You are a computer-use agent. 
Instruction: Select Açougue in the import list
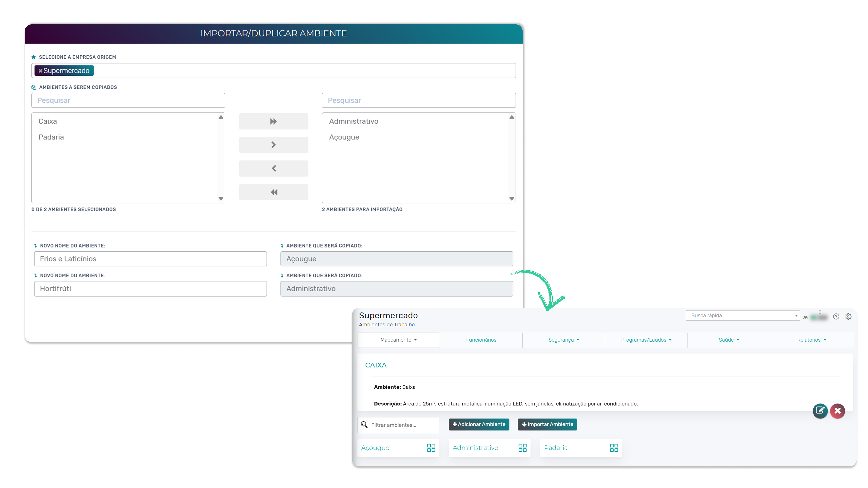pyautogui.click(x=344, y=137)
